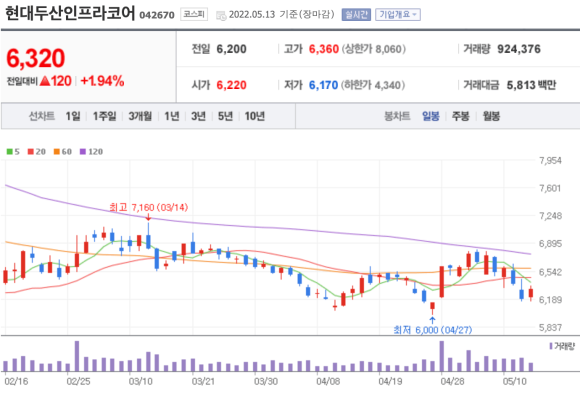Click the stock name 현대두산인프라코어

coord(70,14)
